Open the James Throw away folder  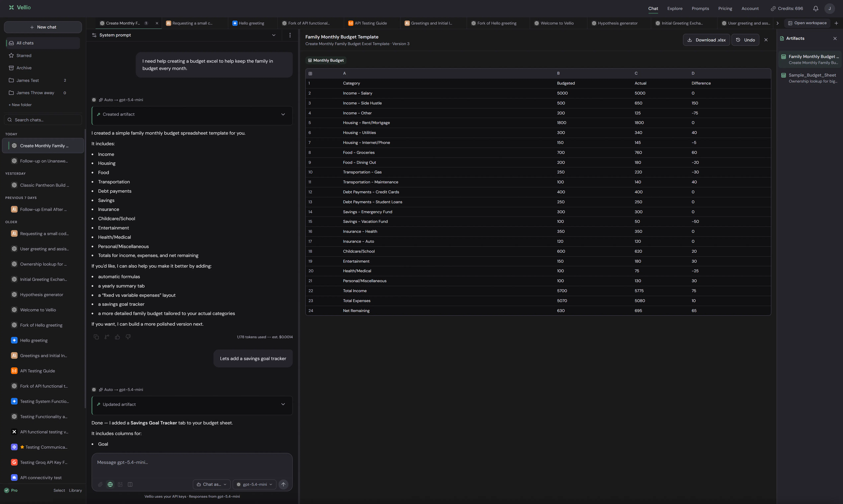click(x=43, y=93)
